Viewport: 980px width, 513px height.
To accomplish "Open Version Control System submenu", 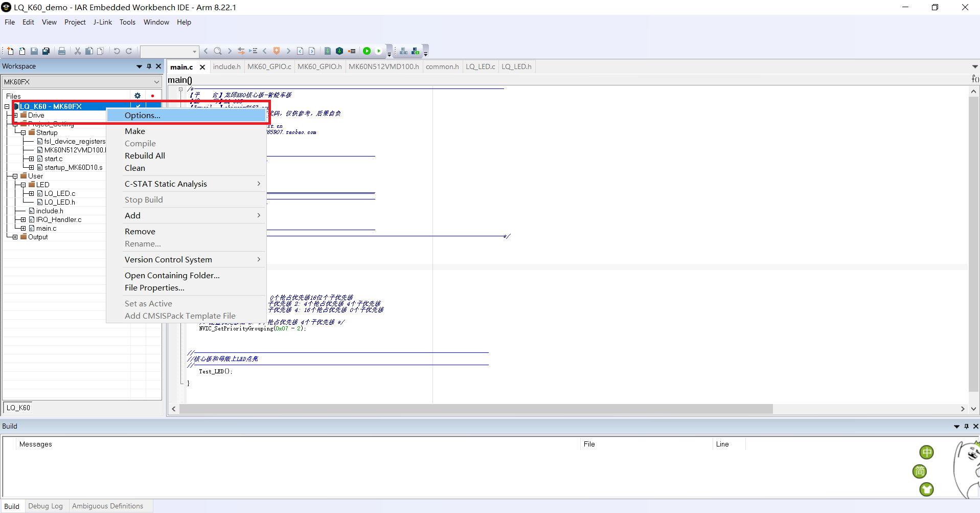I will coord(187,259).
